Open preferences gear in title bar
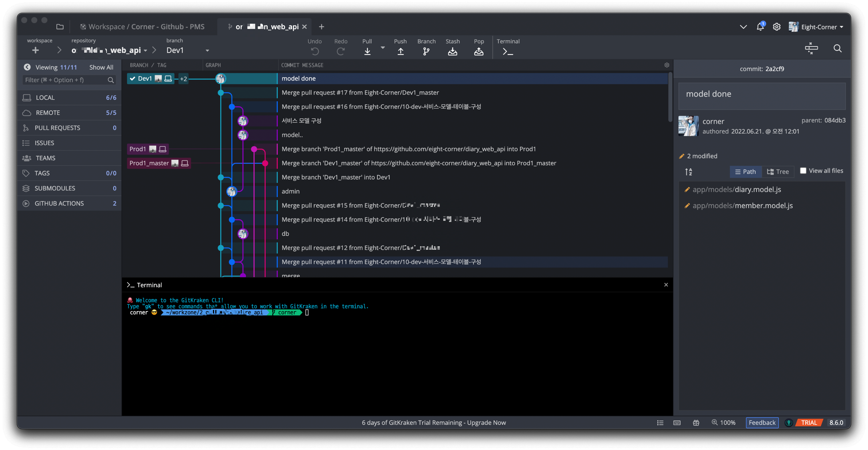Screen dimensions: 868x450 pos(776,27)
